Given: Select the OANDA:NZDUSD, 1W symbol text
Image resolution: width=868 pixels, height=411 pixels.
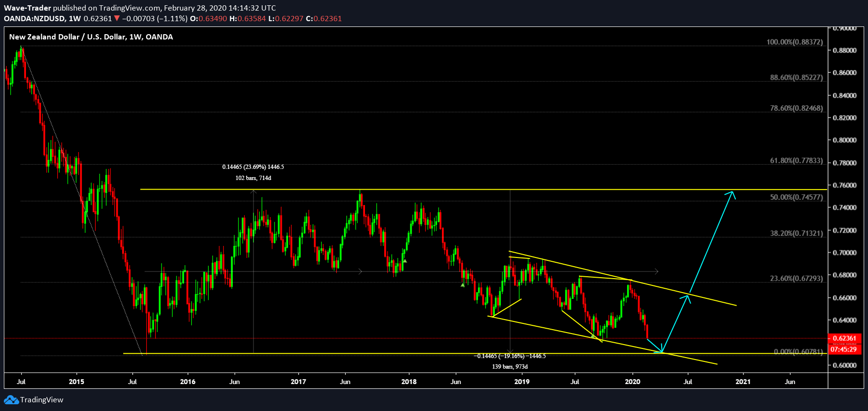Looking at the screenshot, I should [42, 19].
